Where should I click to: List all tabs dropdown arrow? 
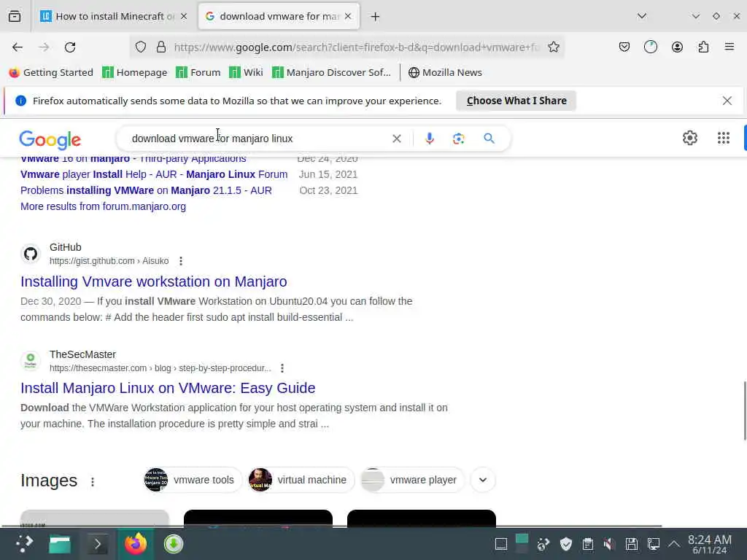642,16
